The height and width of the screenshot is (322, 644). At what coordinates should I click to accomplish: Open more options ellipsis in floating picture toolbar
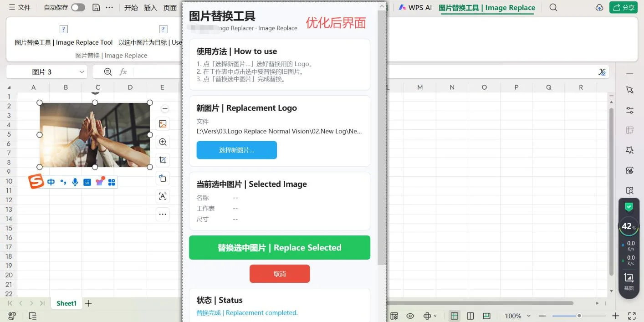[x=163, y=214]
